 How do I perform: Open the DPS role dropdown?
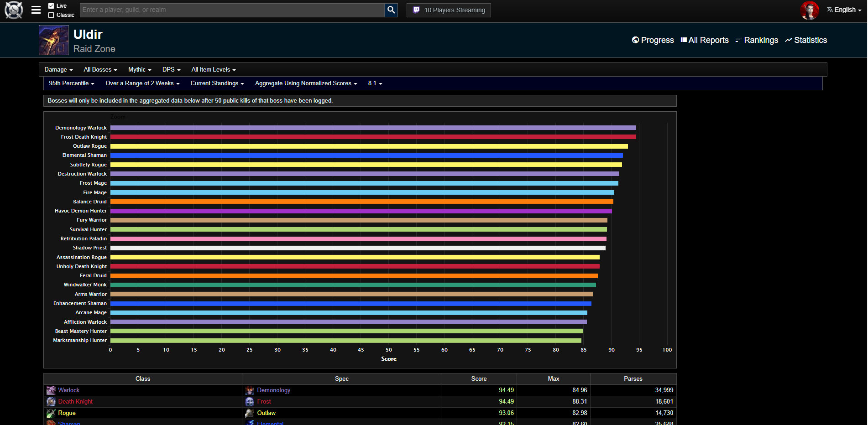172,70
